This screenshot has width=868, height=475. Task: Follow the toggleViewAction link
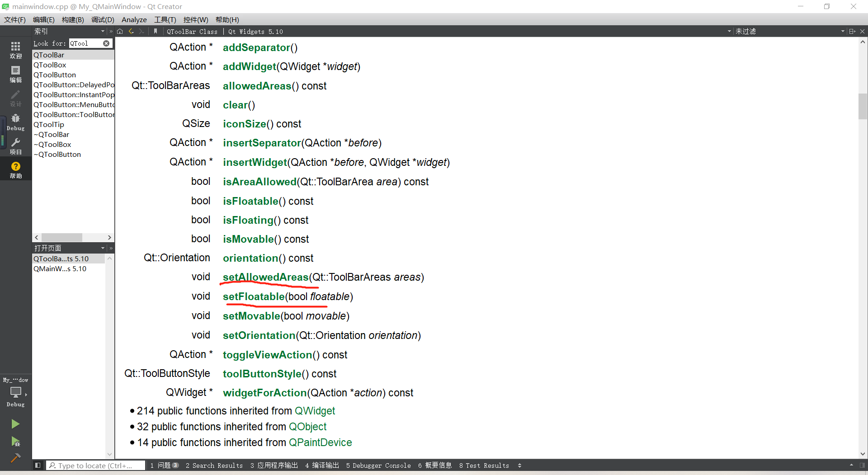click(x=268, y=355)
